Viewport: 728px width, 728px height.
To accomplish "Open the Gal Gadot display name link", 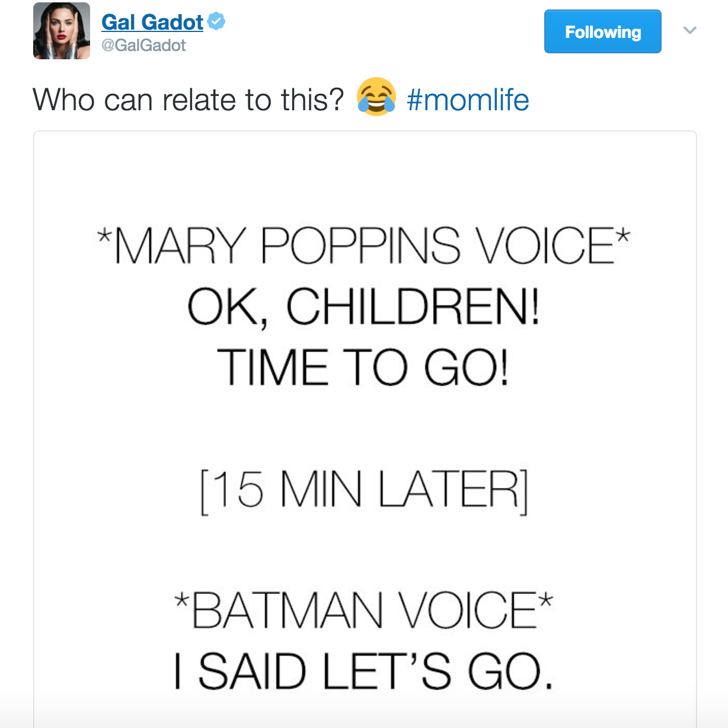I will [152, 22].
